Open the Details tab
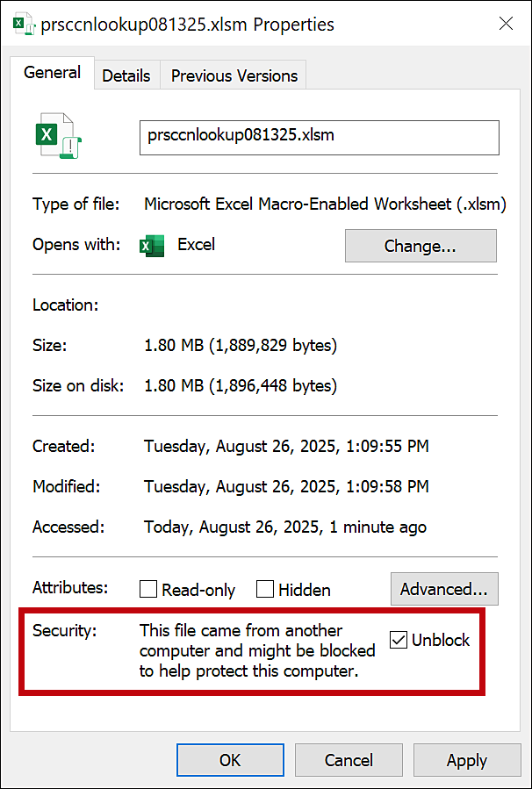The image size is (532, 789). click(x=126, y=76)
